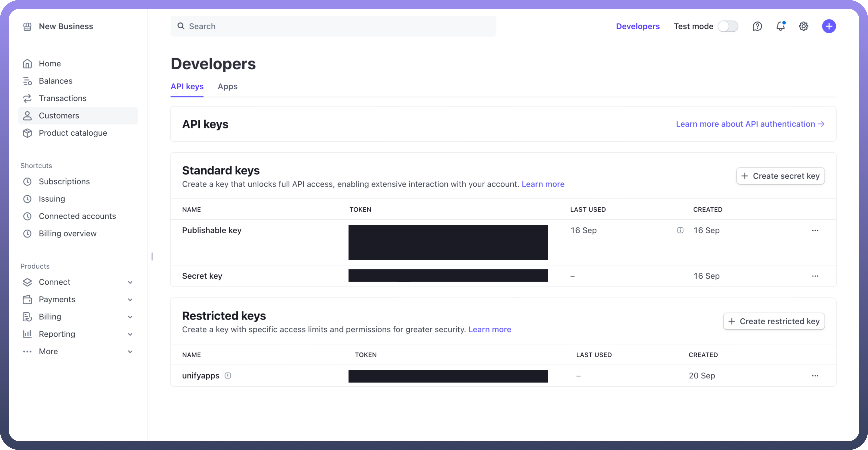Expand the Connect products section
This screenshot has width=868, height=450.
pyautogui.click(x=130, y=282)
